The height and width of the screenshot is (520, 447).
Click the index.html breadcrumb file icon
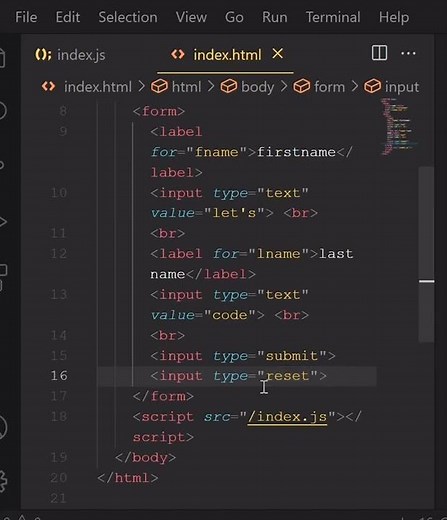49,87
